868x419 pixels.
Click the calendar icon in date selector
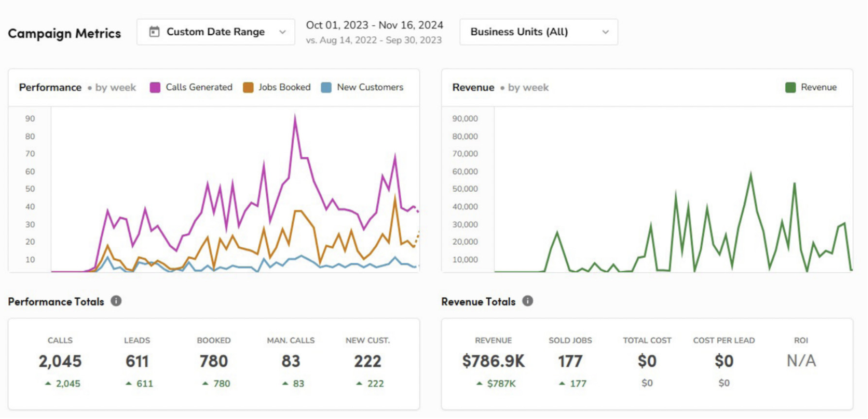(154, 32)
